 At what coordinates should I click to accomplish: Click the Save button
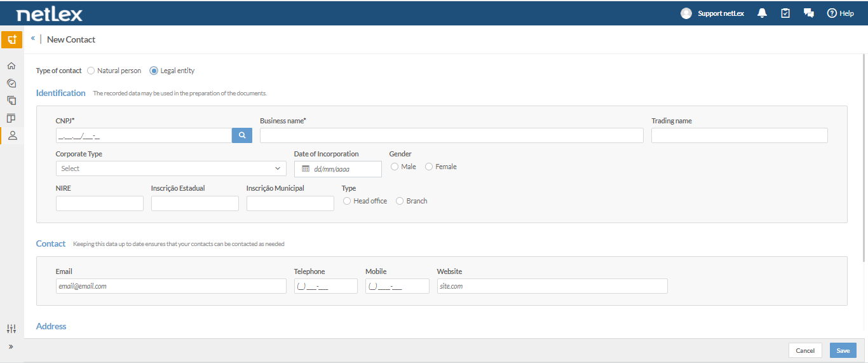[x=843, y=350]
